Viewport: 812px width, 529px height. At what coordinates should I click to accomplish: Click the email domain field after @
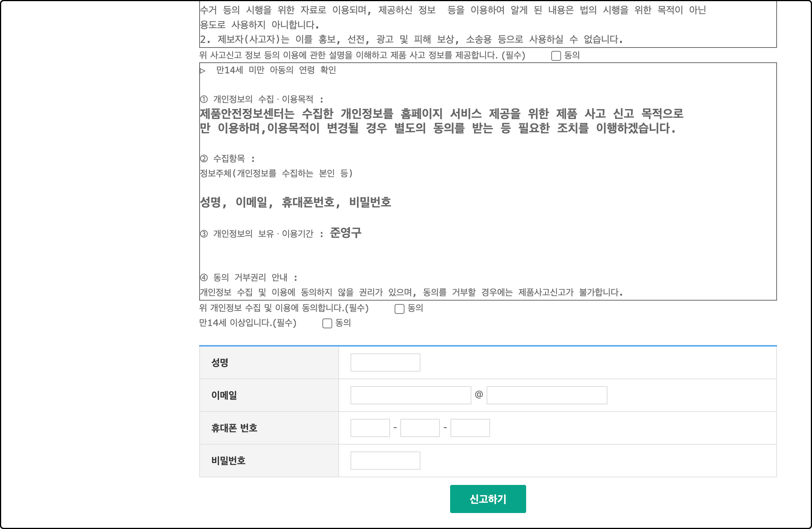(547, 395)
